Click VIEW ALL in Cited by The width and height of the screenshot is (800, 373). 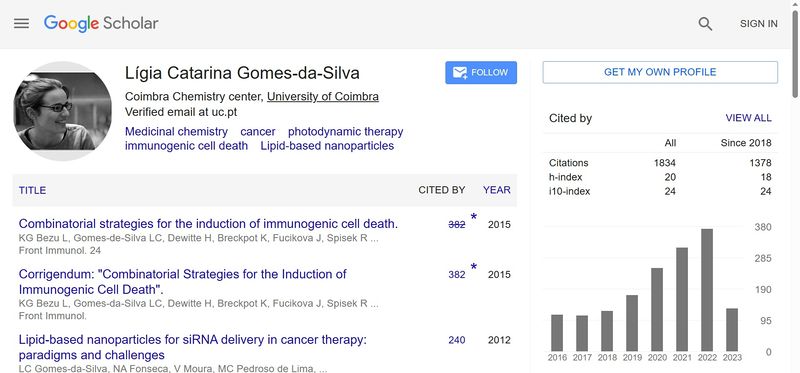point(748,118)
